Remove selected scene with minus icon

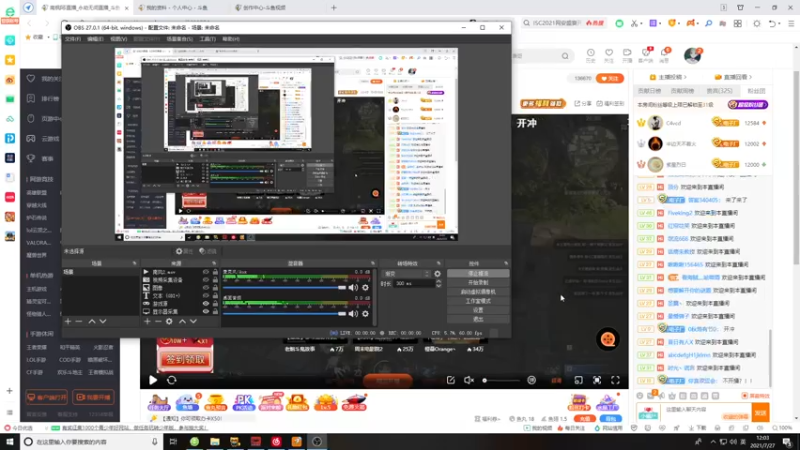pos(79,321)
